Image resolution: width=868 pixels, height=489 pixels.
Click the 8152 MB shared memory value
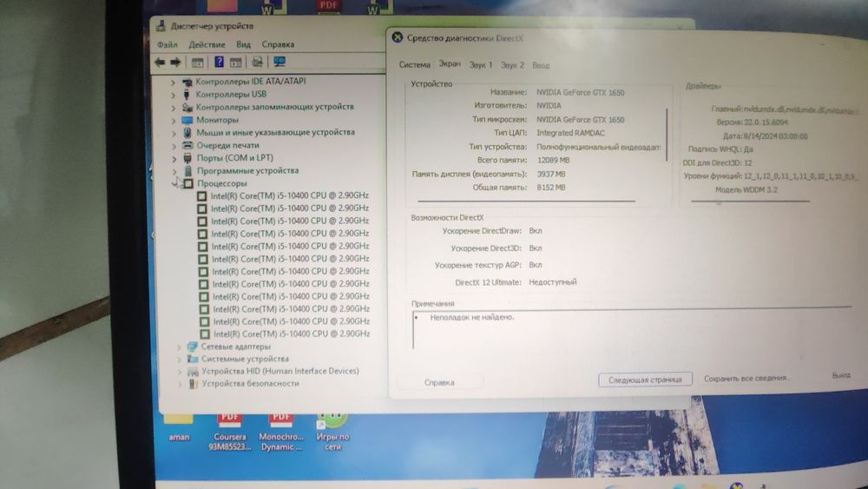(x=551, y=188)
